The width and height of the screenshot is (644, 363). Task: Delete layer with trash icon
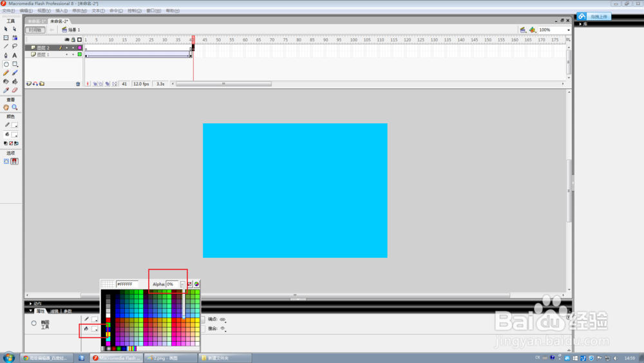tap(78, 84)
